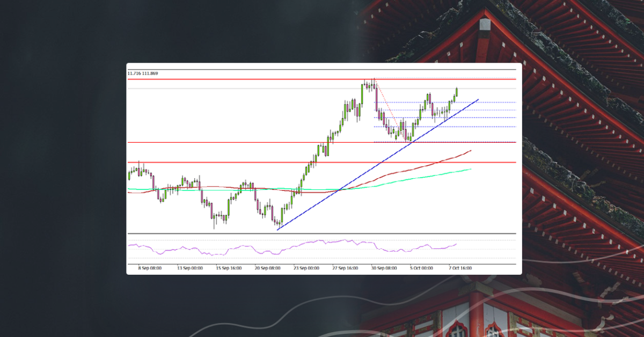Select the middle red support line

coord(215,142)
